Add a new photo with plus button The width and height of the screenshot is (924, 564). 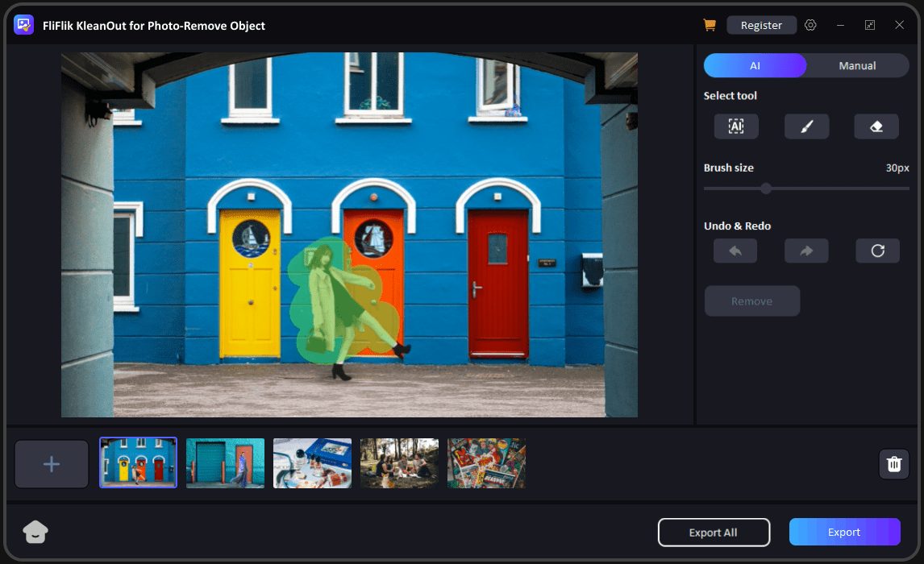(x=52, y=464)
